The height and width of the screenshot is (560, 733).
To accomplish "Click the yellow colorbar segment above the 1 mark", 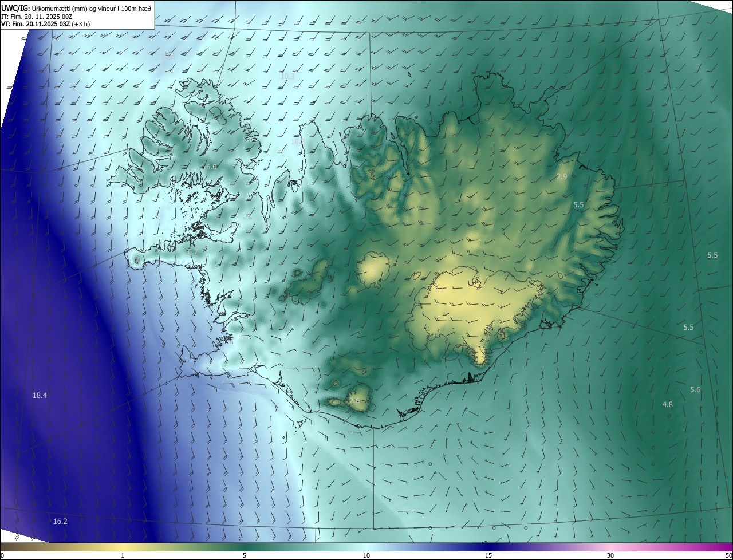I will (123, 547).
